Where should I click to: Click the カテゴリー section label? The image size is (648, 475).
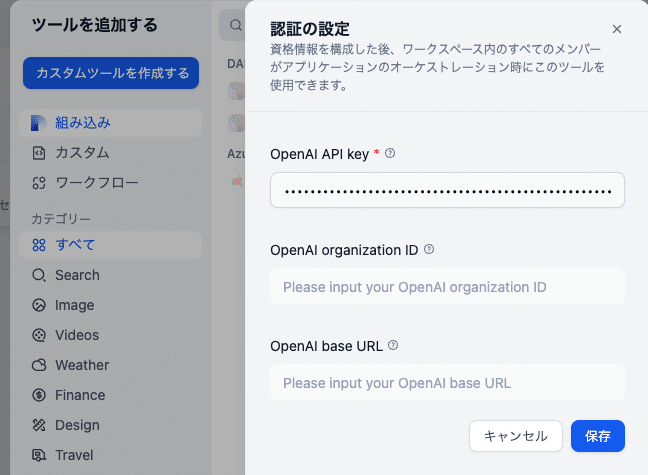coord(61,219)
